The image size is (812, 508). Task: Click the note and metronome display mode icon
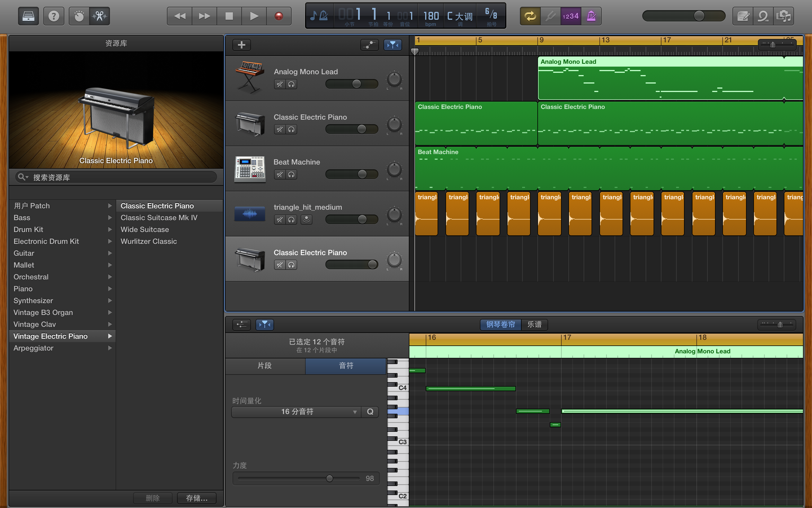pyautogui.click(x=319, y=16)
